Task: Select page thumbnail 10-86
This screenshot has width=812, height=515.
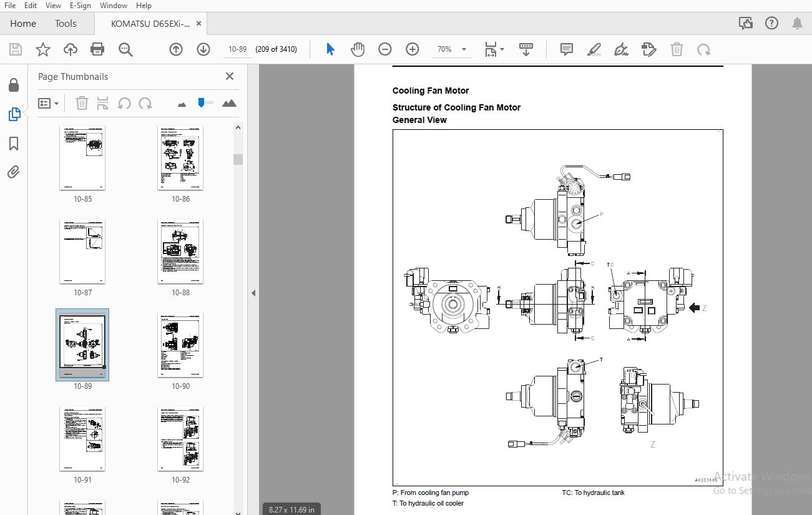Action: [180, 159]
